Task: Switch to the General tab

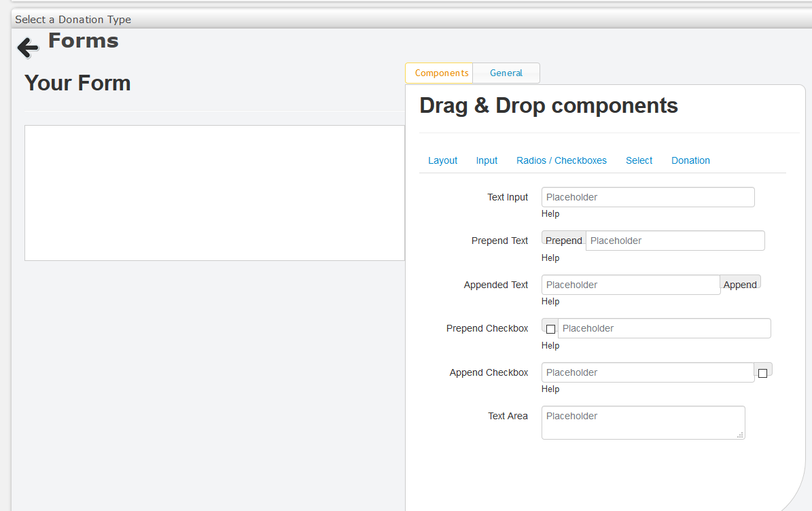Action: [506, 73]
